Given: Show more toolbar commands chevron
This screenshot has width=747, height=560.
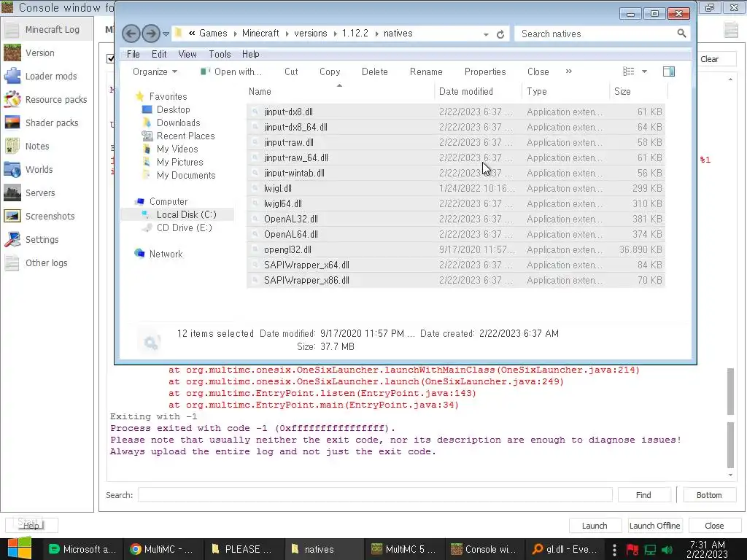Looking at the screenshot, I should click(569, 71).
